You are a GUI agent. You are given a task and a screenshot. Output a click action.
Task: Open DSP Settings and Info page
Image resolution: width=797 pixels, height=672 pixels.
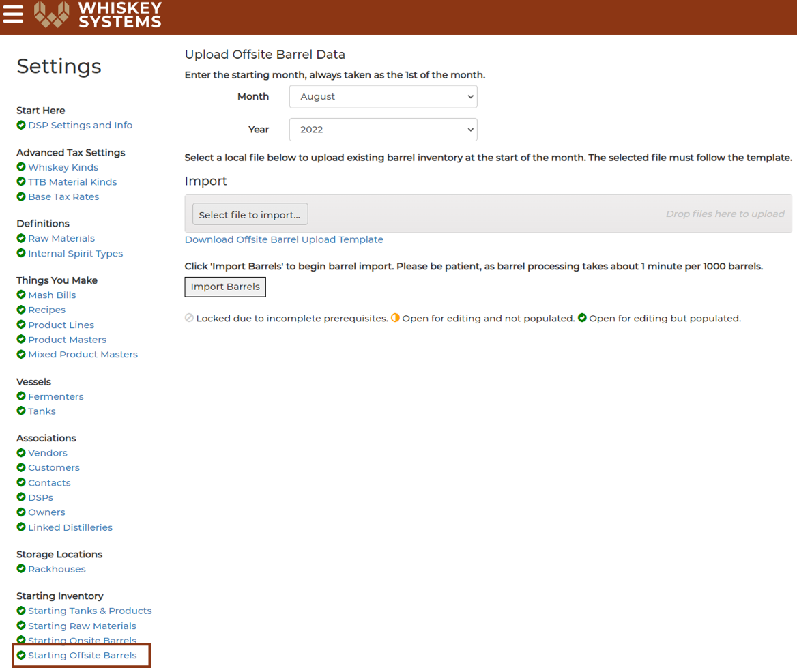81,125
